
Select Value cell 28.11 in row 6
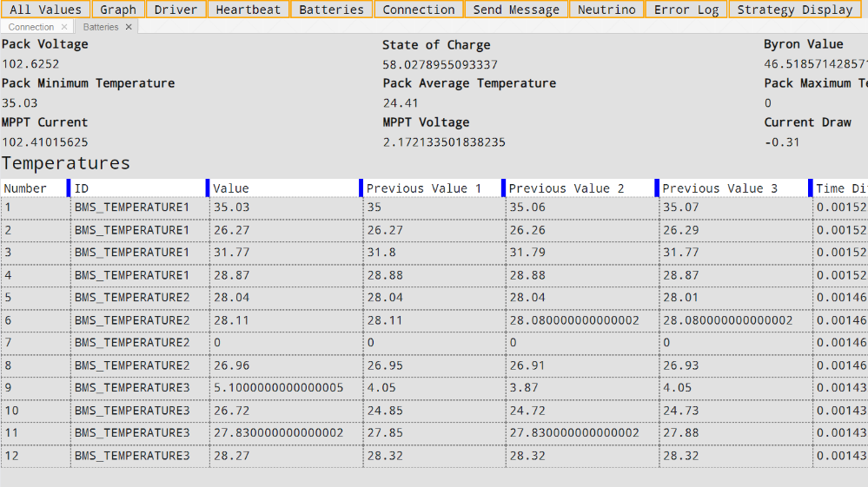286,320
